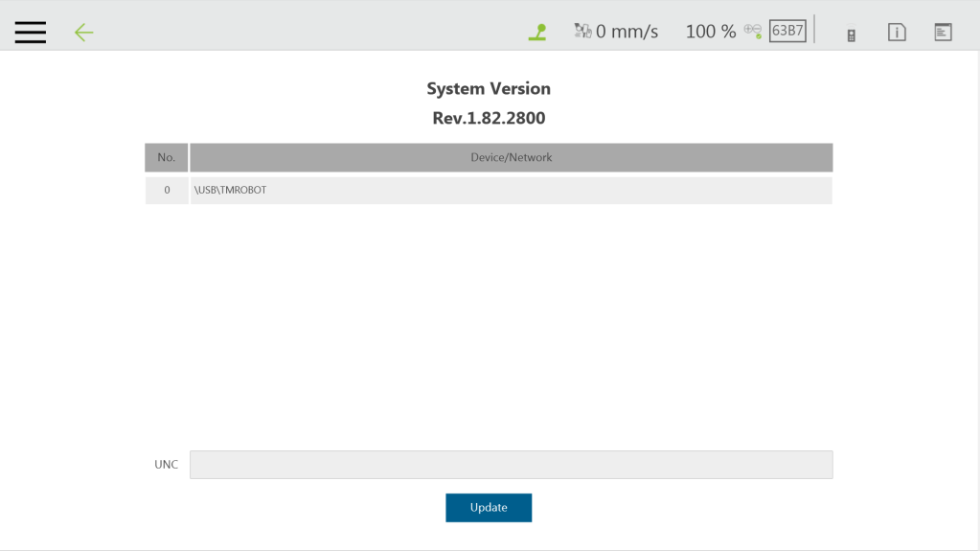The height and width of the screenshot is (551, 980).
Task: Open the display board window icon
Action: pos(944,32)
